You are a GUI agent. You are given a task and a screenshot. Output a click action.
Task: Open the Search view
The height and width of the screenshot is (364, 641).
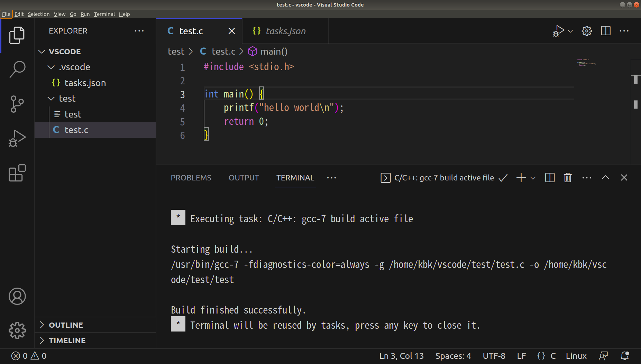tap(17, 69)
